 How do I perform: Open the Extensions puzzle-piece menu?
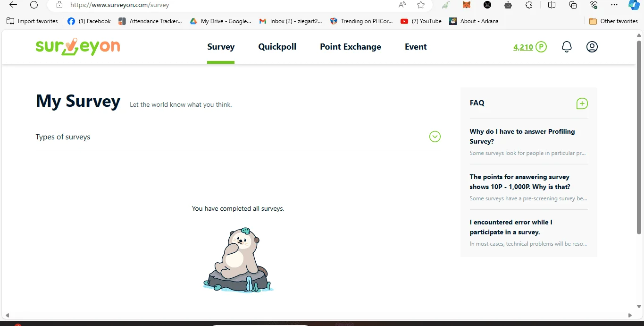[529, 5]
